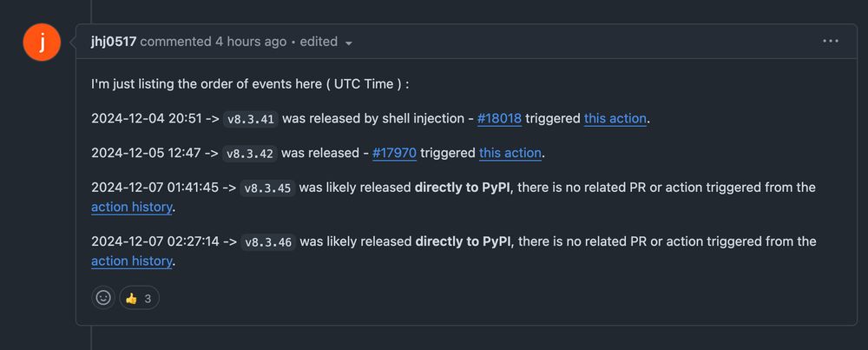Image resolution: width=868 pixels, height=350 pixels.
Task: Open pull request #18018
Action: pyautogui.click(x=499, y=118)
